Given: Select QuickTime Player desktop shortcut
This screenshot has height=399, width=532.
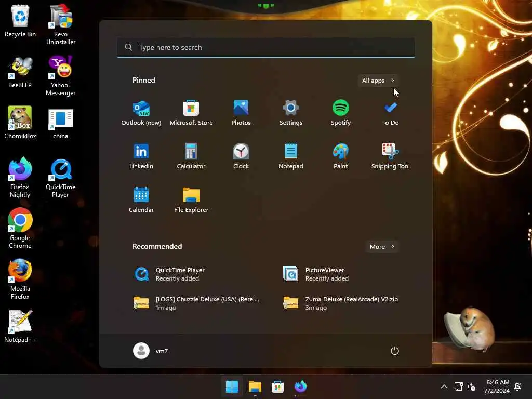Looking at the screenshot, I should [x=61, y=177].
